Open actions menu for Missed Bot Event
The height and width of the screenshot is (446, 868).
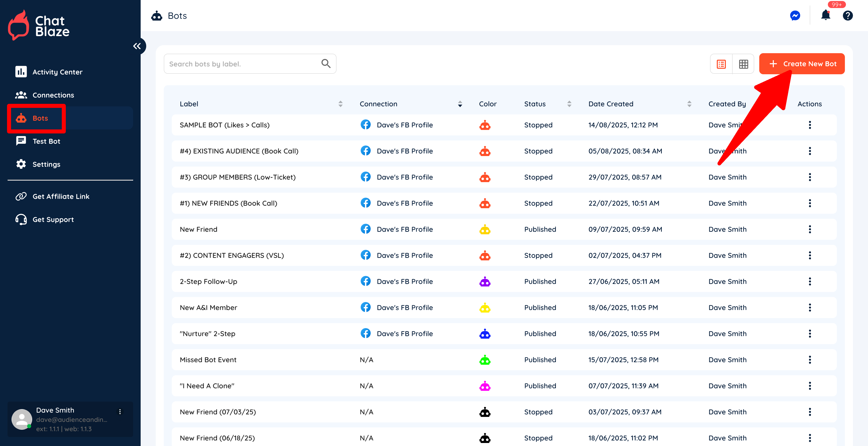pyautogui.click(x=809, y=360)
